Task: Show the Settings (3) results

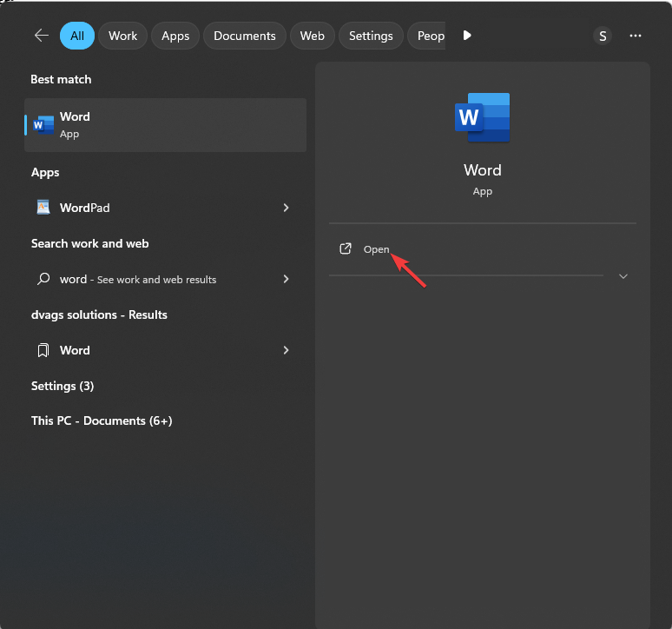Action: click(63, 386)
